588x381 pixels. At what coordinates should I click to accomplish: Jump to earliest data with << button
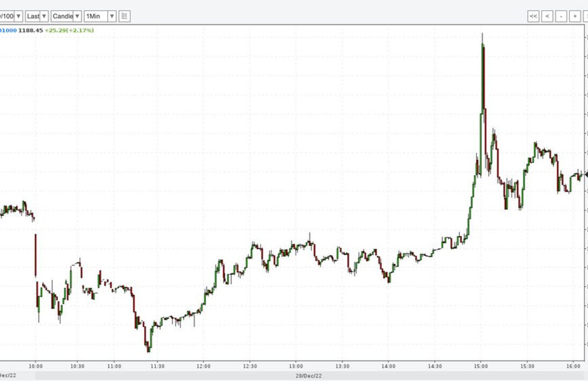tap(533, 16)
